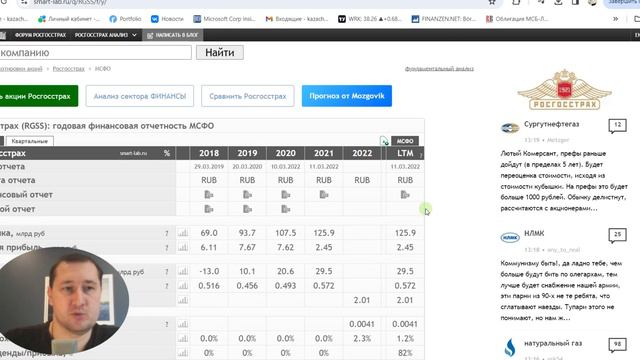Screen dimensions: 640x360
Task: Show chart for the row ending 82%
Action: tap(183, 353)
